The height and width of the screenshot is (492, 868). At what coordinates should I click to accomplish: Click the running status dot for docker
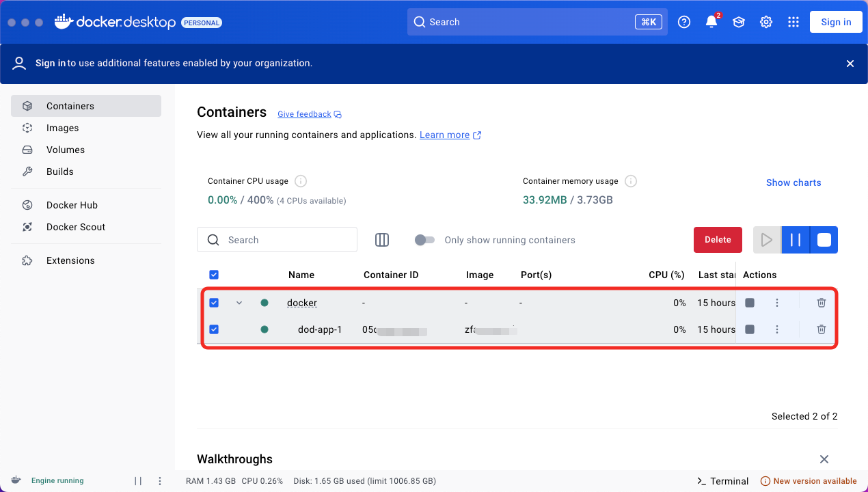[265, 303]
